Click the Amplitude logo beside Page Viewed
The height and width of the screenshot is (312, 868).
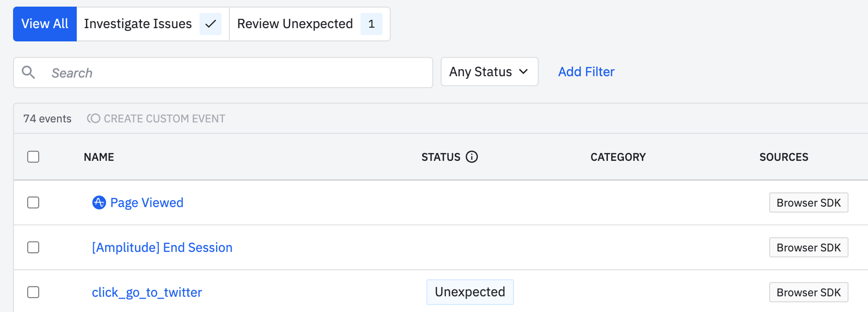(x=99, y=202)
